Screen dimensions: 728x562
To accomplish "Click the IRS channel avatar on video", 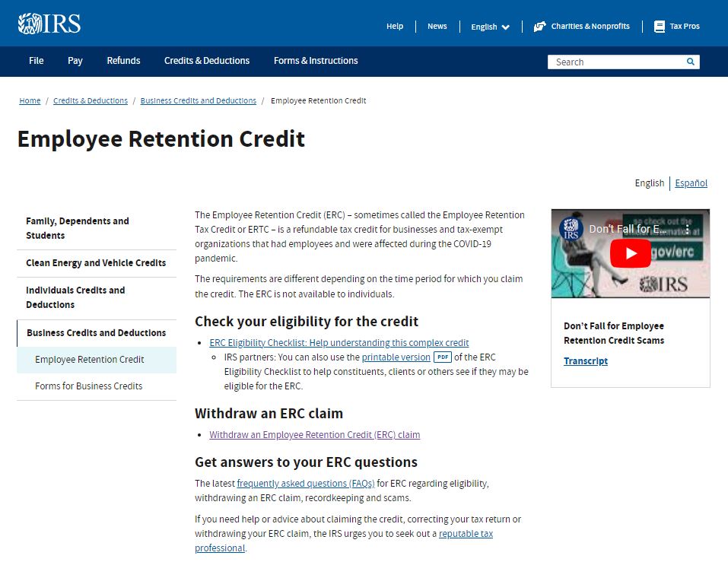I will click(571, 229).
